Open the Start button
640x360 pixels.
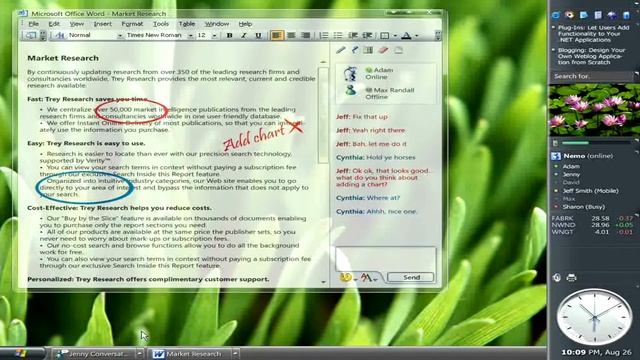21,353
